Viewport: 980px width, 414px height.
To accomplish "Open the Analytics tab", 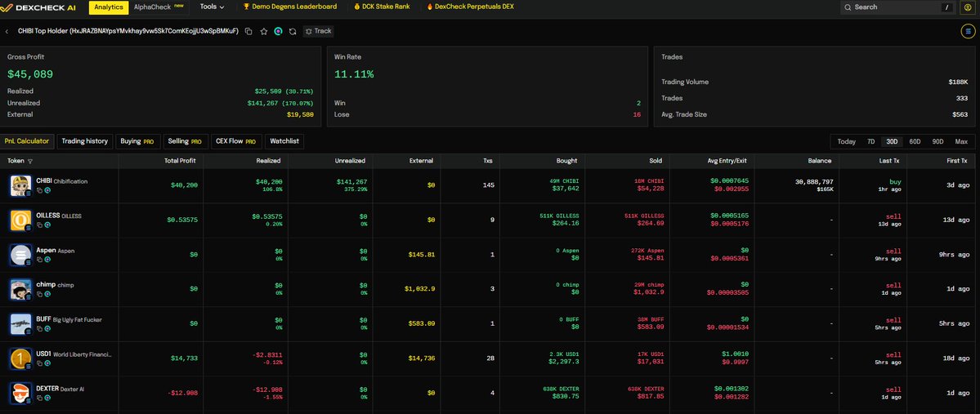I will (x=109, y=7).
